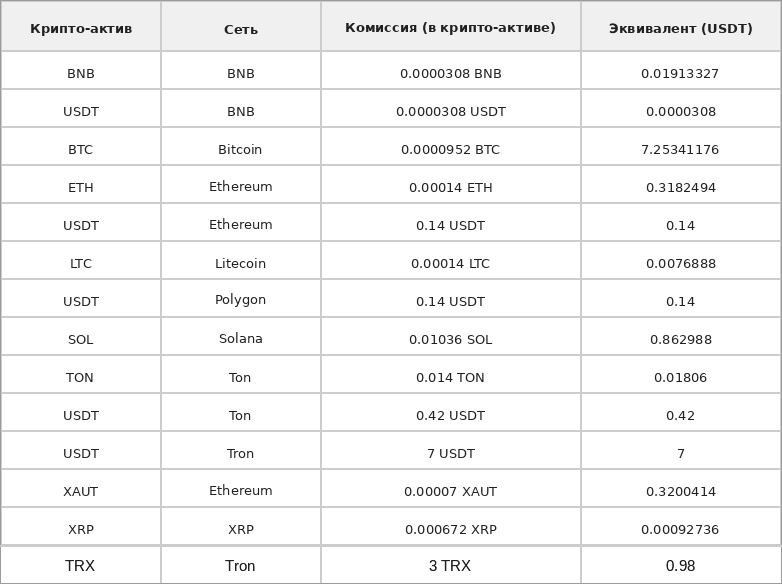Viewport: 782px width, 584px height.
Task: Select the Bitcoin network cell
Action: 241,149
